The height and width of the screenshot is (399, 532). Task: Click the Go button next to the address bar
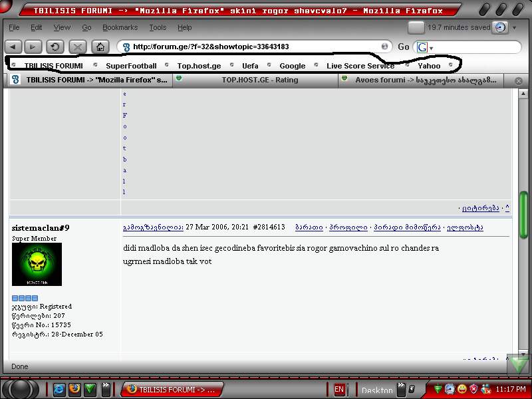[403, 47]
